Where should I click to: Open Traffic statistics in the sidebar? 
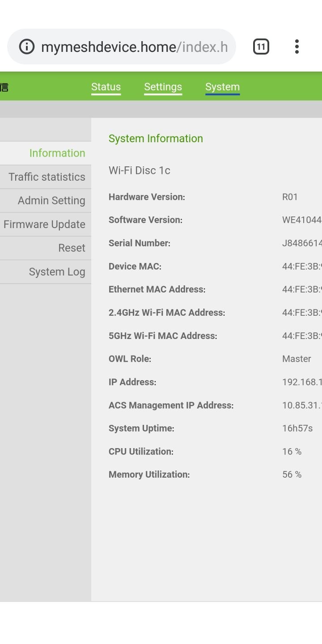click(45, 177)
